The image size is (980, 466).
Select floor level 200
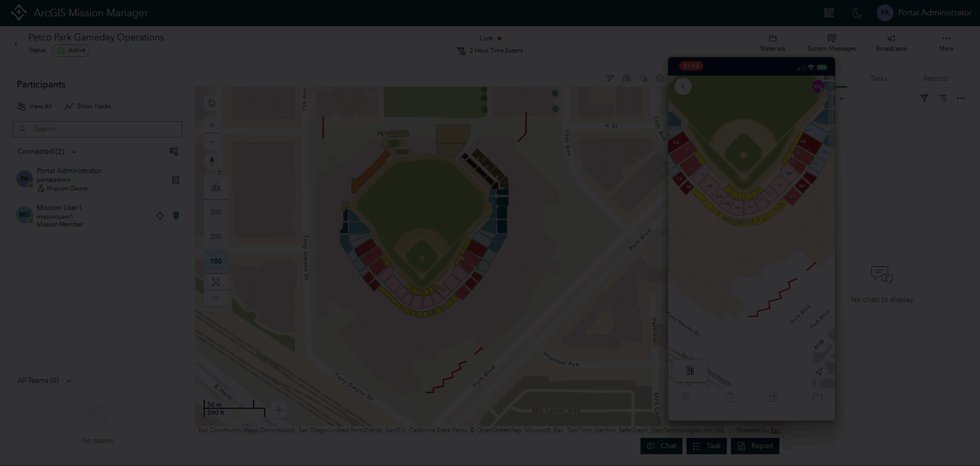tap(216, 237)
